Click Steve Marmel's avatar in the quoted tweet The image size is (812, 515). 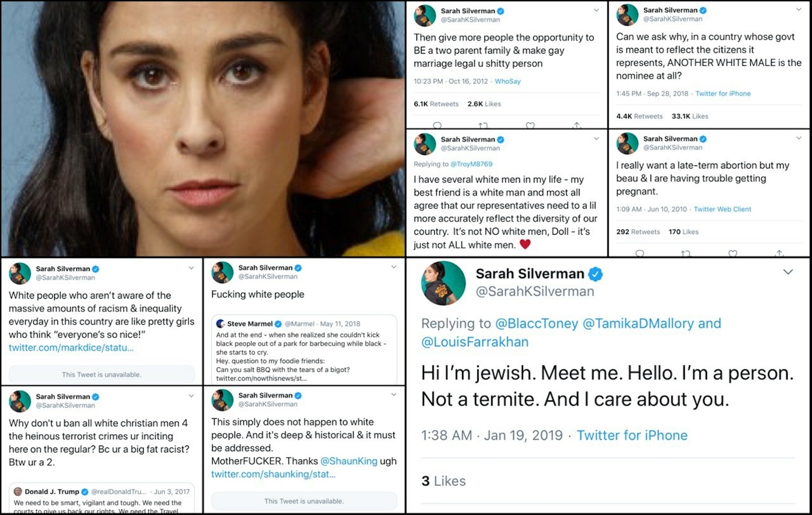point(220,324)
